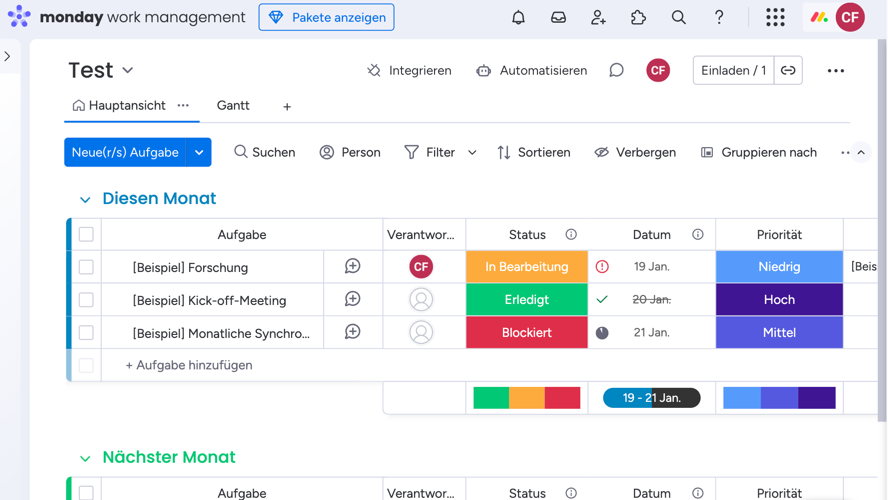The image size is (888, 500).
Task: Select all tasks with header checkbox
Action: pyautogui.click(x=86, y=234)
